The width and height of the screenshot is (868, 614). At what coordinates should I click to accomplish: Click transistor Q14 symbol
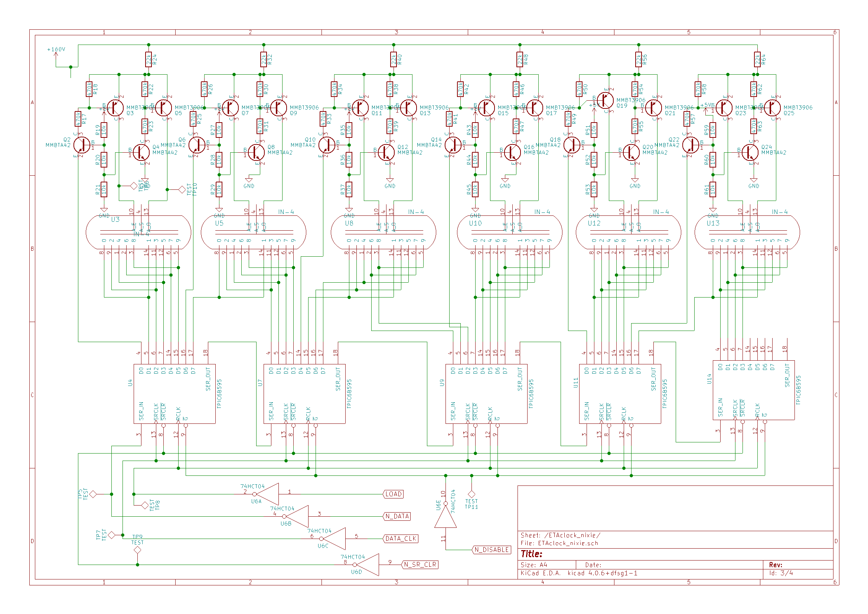[x=453, y=145]
